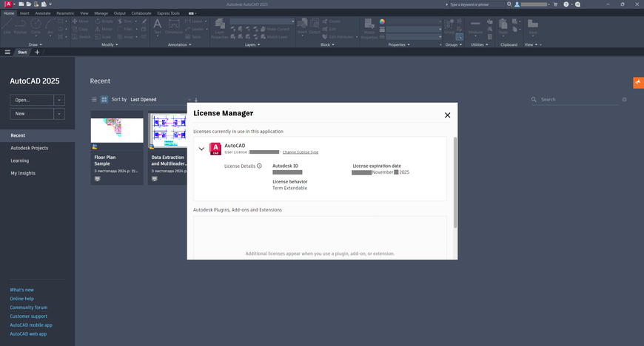Click the Insert block tool
The height and width of the screenshot is (346, 644).
302,27
